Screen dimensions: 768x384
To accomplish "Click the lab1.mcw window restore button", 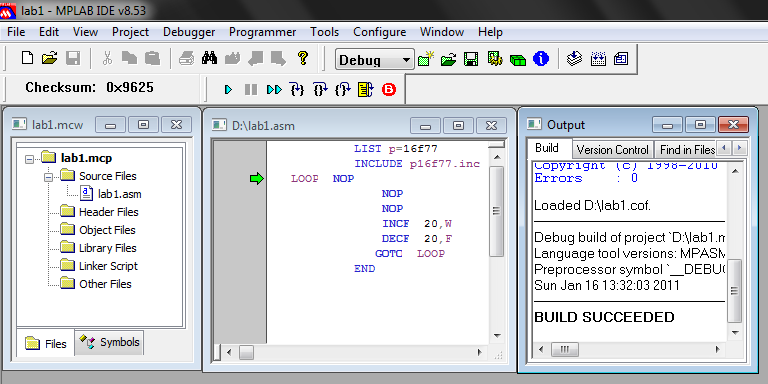I will 144,125.
